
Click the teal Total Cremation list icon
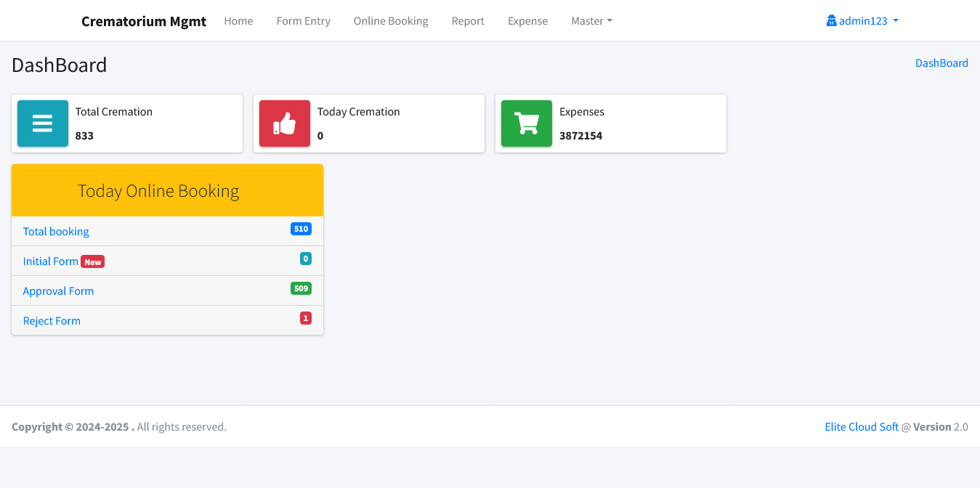pyautogui.click(x=43, y=123)
